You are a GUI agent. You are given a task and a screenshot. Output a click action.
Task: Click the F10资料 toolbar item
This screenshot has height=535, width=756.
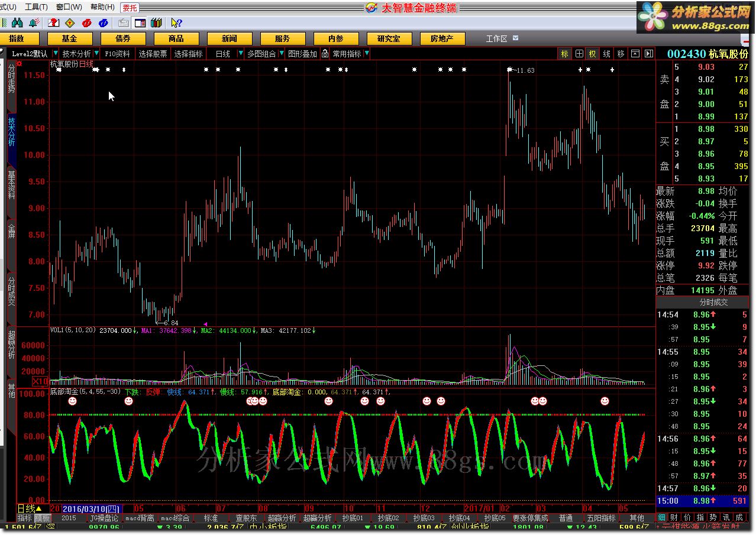[117, 54]
